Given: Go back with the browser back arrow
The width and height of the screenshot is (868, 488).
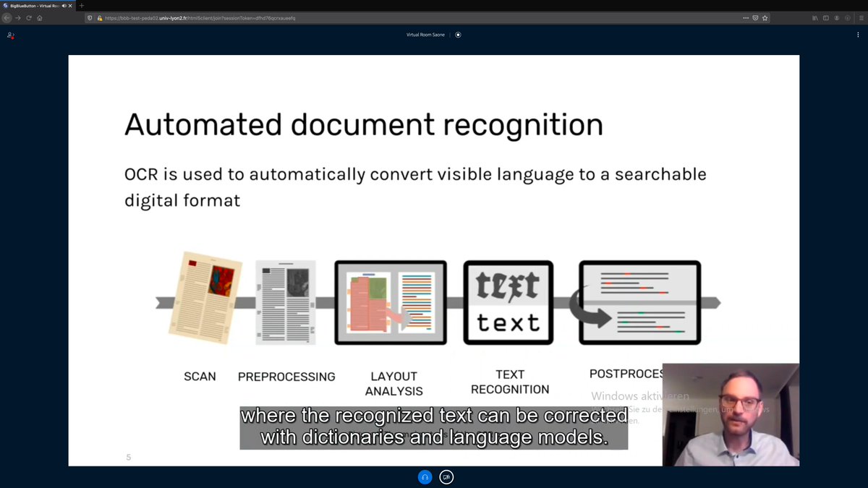Looking at the screenshot, I should tap(7, 17).
